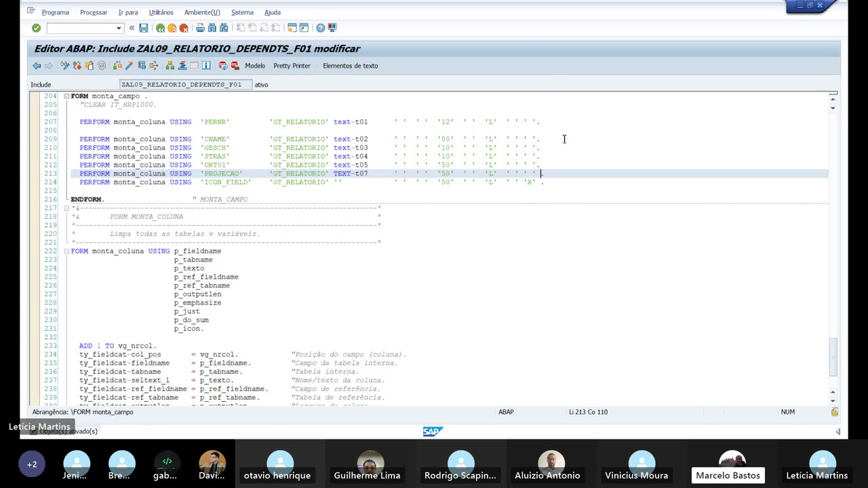The width and height of the screenshot is (868, 488).
Task: Click the Other Object icon
Action: [90, 66]
